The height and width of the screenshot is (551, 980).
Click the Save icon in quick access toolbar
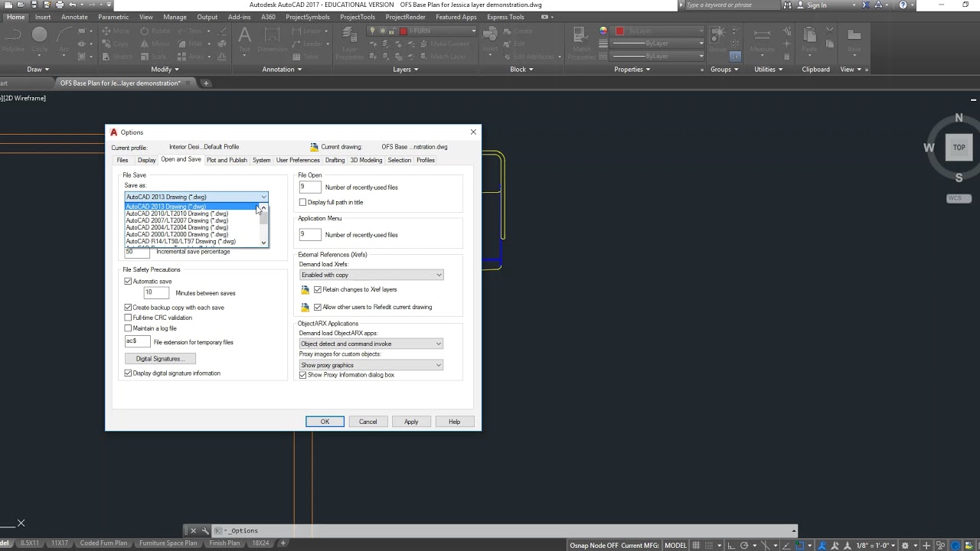coord(33,5)
